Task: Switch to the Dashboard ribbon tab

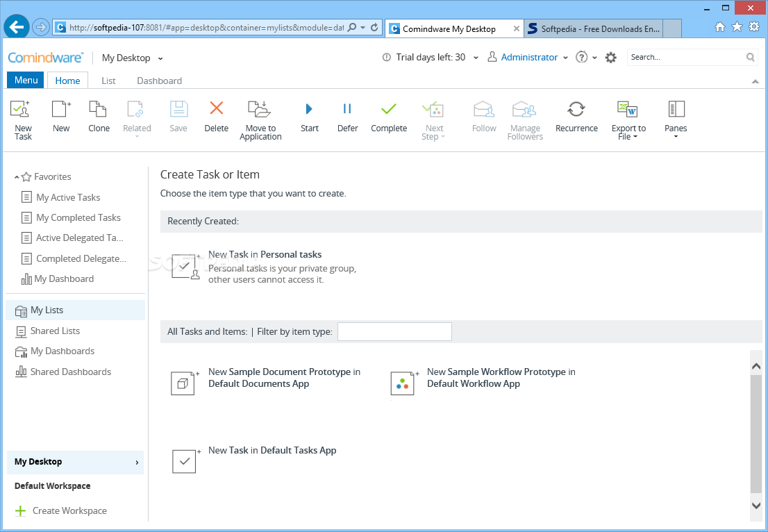Action: (159, 81)
